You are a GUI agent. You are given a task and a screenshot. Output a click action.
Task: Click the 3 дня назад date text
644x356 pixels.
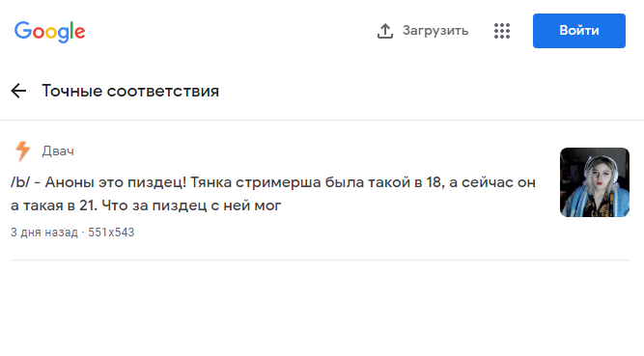[x=44, y=233]
